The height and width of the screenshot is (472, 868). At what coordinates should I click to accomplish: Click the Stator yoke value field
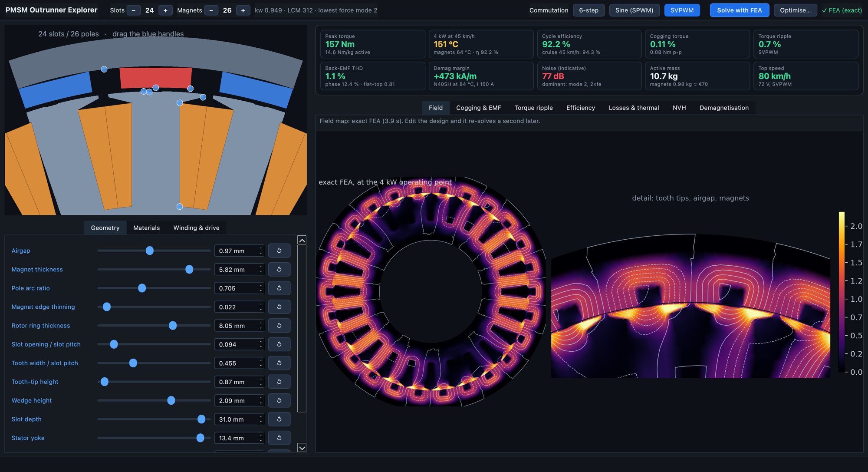point(239,438)
